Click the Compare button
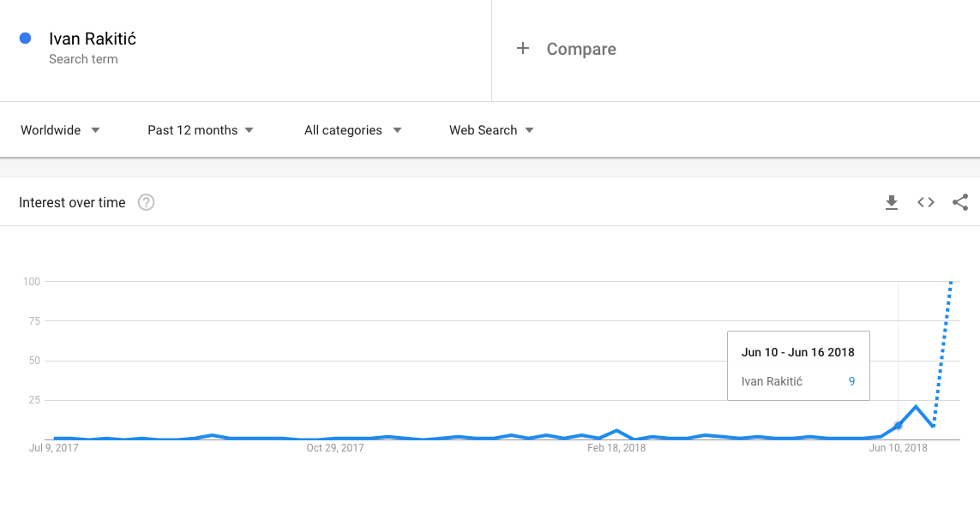980x514 pixels. 580,49
